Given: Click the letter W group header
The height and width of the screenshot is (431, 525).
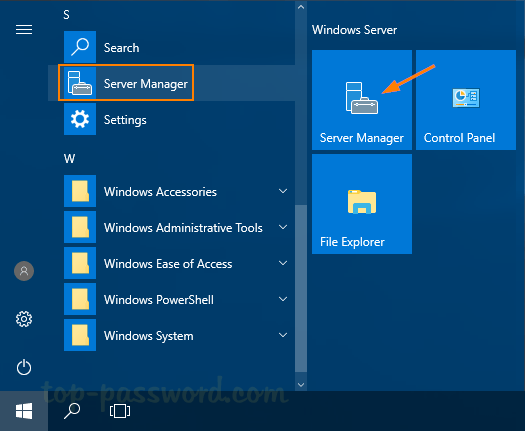Looking at the screenshot, I should 69,158.
